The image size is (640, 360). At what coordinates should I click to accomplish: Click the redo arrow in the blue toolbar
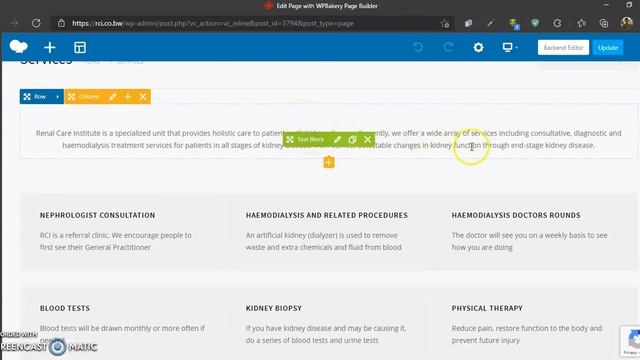coord(448,47)
